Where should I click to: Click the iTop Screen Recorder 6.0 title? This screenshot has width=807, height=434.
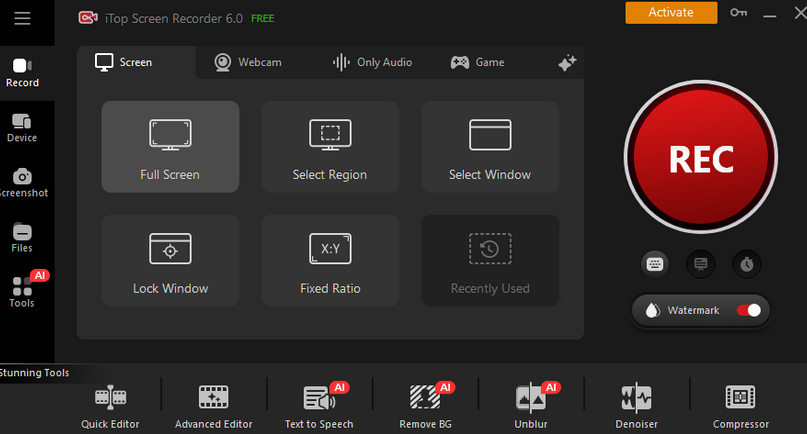pos(174,19)
